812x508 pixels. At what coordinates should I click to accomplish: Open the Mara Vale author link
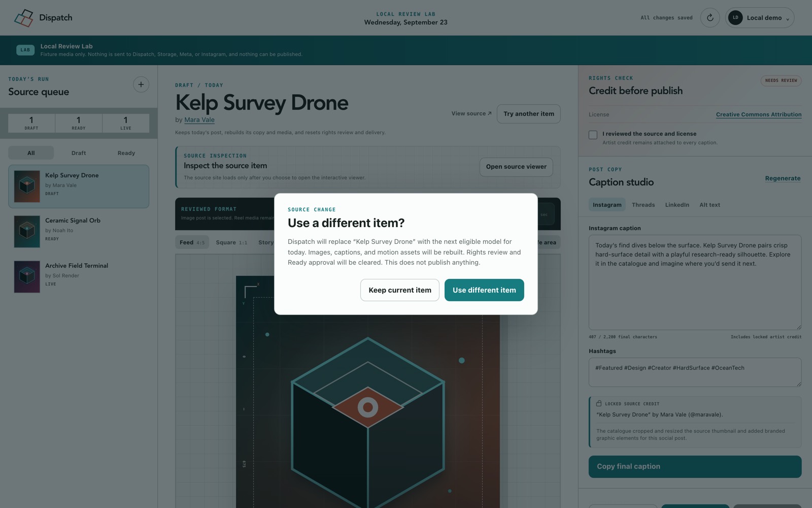(x=199, y=120)
